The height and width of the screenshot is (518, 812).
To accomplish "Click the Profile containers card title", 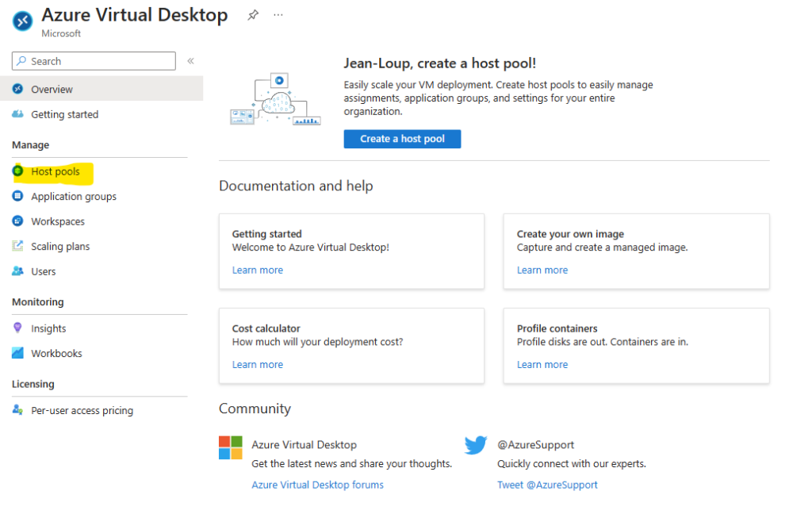I will pyautogui.click(x=557, y=328).
